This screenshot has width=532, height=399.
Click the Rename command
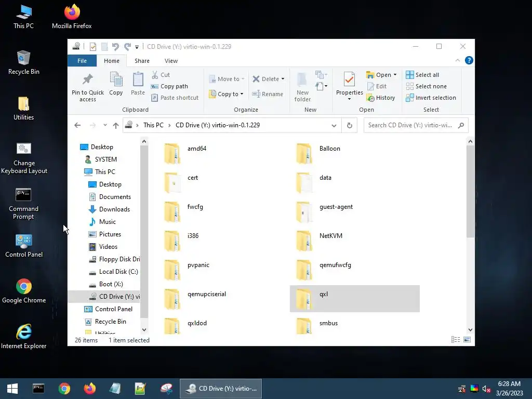point(268,94)
